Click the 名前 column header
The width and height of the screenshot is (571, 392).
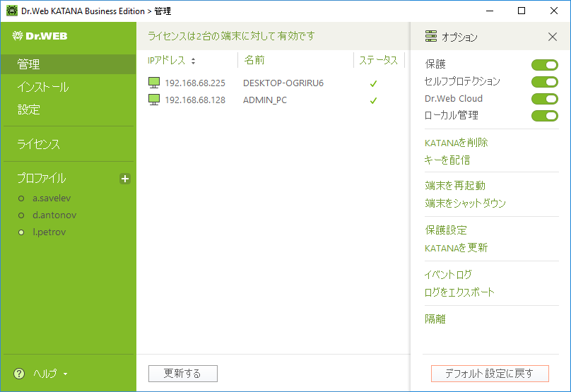(x=254, y=60)
